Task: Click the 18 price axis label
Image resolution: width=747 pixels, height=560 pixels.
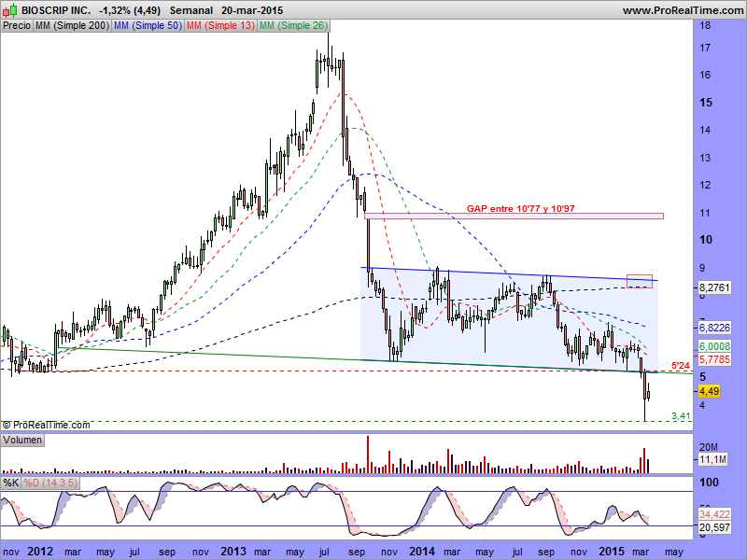Action: point(705,26)
